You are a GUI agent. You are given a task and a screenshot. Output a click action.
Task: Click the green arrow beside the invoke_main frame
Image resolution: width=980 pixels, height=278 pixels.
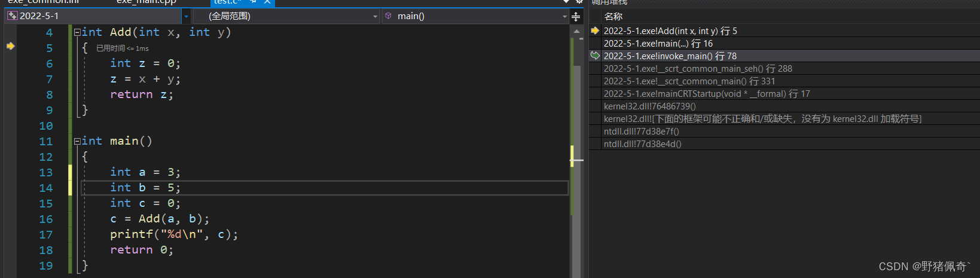click(x=595, y=56)
